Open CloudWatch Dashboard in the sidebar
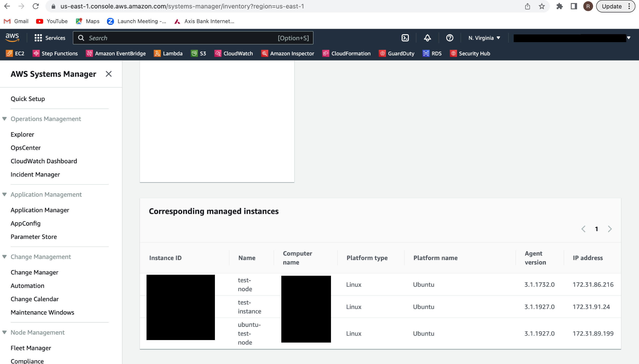This screenshot has height=364, width=639. (x=44, y=161)
